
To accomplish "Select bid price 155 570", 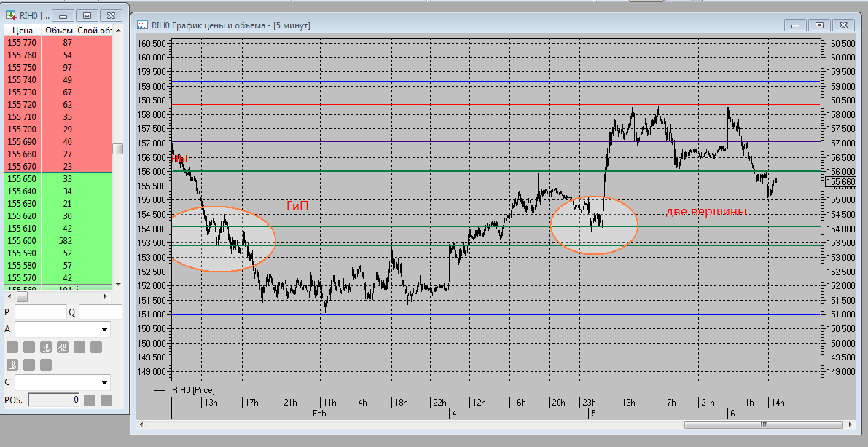I will point(22,277).
